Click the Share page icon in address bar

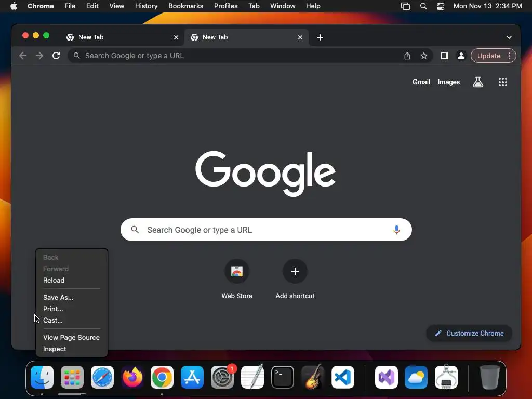(407, 56)
